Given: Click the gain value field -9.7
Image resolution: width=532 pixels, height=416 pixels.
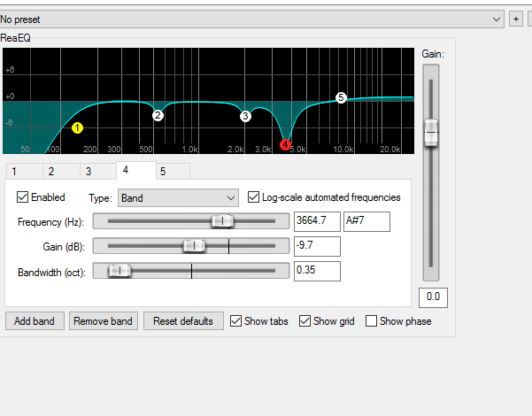Looking at the screenshot, I should 317,246.
